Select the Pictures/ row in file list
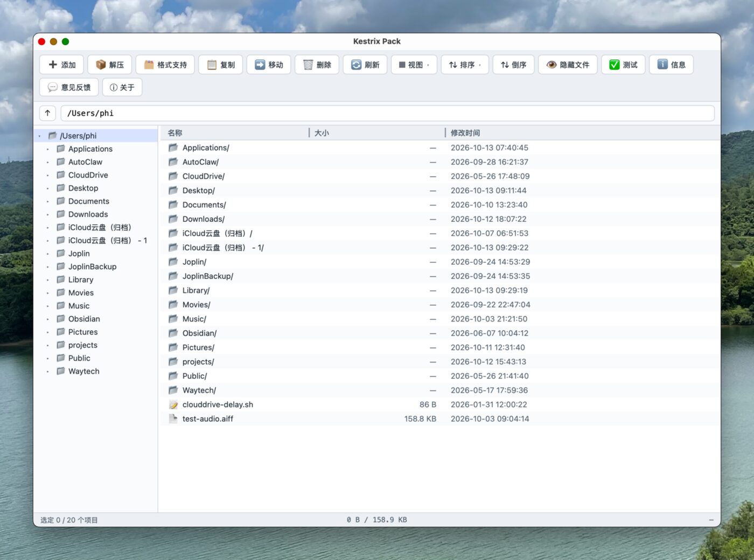This screenshot has height=560, width=754. [440, 347]
